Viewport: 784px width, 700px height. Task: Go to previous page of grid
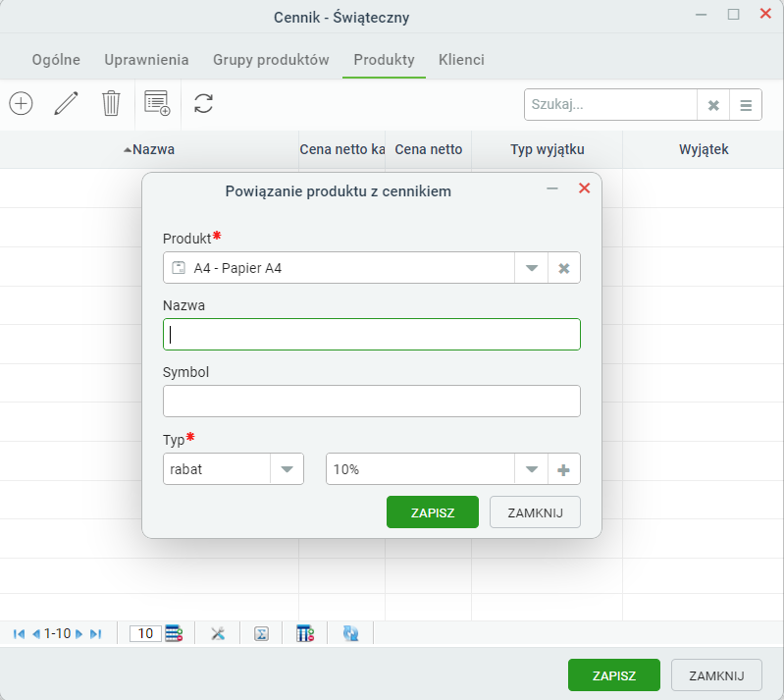click(36, 634)
